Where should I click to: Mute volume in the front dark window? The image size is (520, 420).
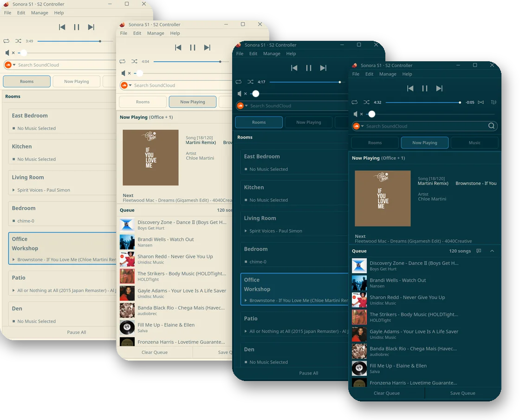pyautogui.click(x=356, y=114)
